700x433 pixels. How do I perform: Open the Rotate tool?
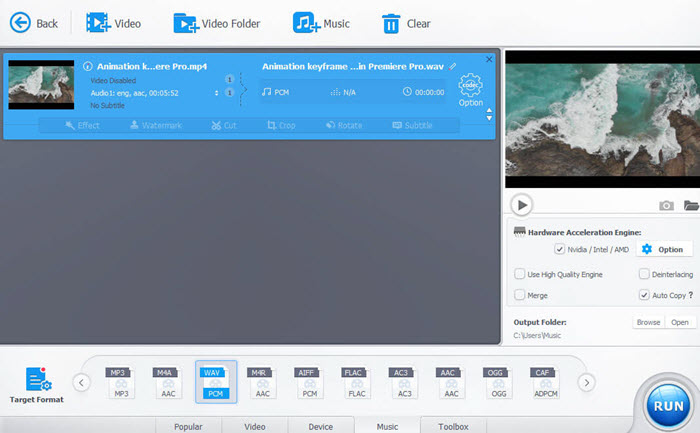pos(344,125)
